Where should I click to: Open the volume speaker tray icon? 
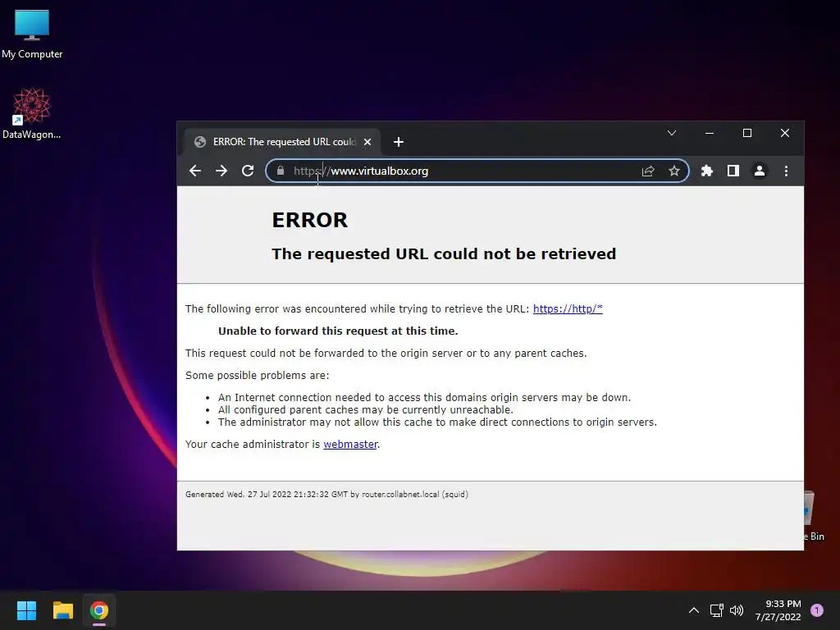pyautogui.click(x=737, y=610)
